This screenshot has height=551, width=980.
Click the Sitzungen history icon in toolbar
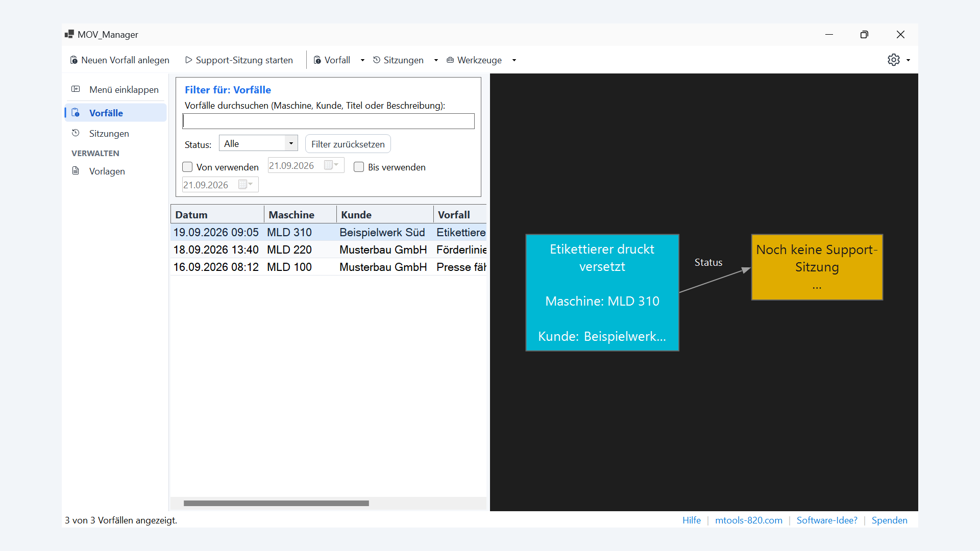(377, 60)
